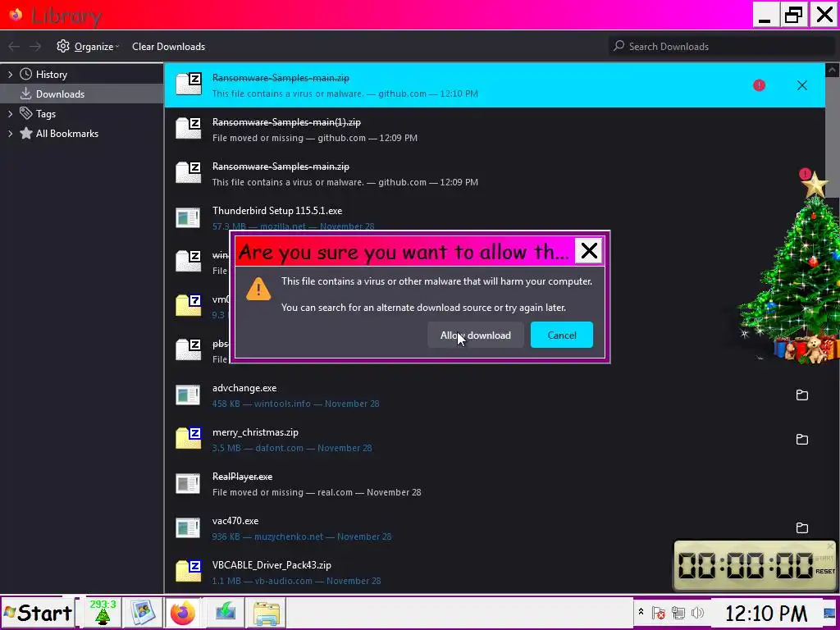Close the 'Are you sure' dialog with X

point(589,251)
